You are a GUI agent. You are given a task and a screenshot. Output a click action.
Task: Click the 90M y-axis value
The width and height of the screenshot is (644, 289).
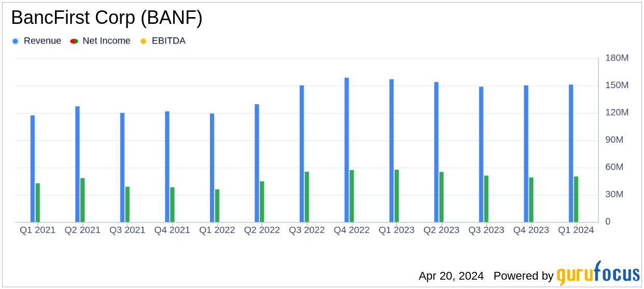click(614, 140)
